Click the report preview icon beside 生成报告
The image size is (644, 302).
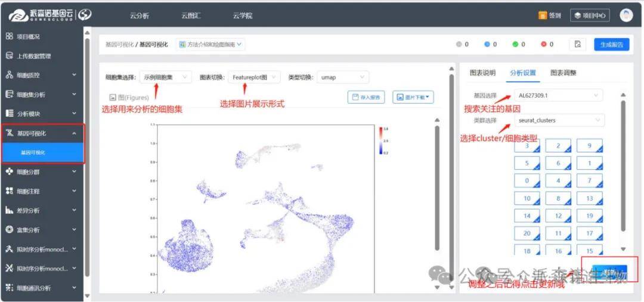click(x=577, y=45)
